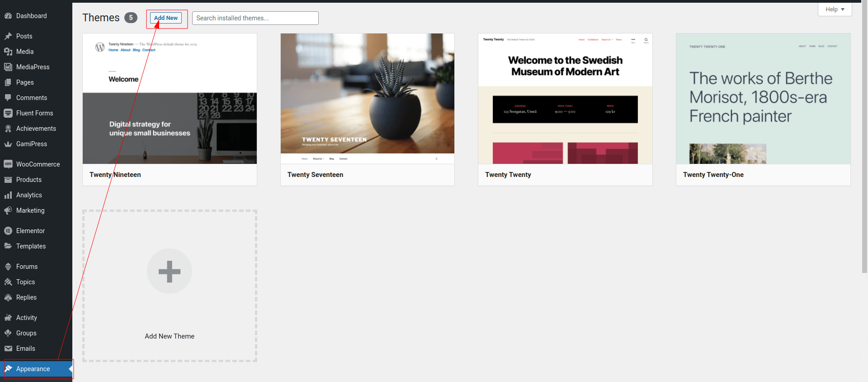Image resolution: width=868 pixels, height=382 pixels.
Task: Go to the Posts menu
Action: coord(36,36)
